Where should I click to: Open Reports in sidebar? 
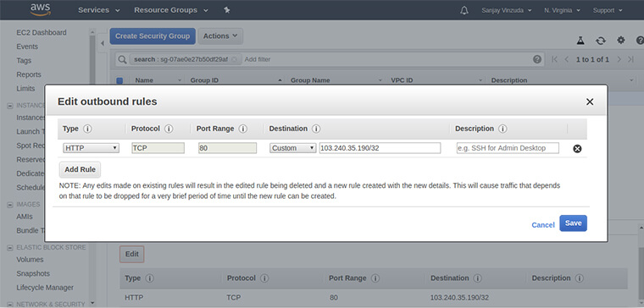29,74
